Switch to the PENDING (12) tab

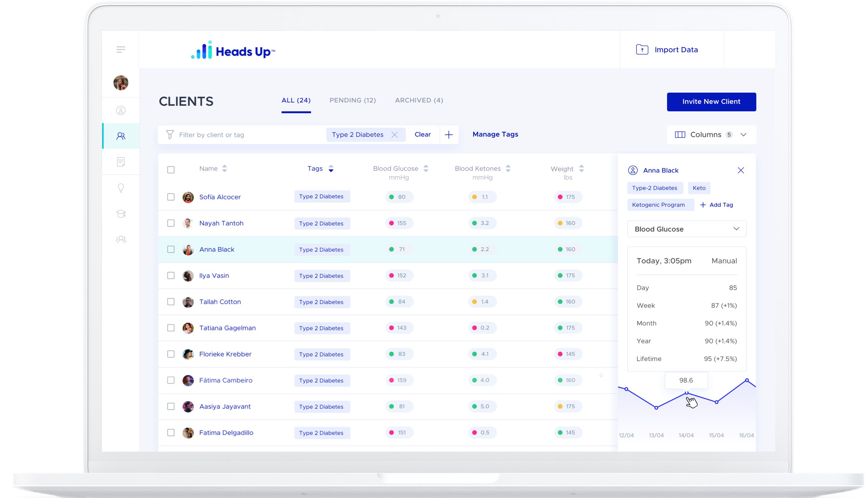click(352, 101)
